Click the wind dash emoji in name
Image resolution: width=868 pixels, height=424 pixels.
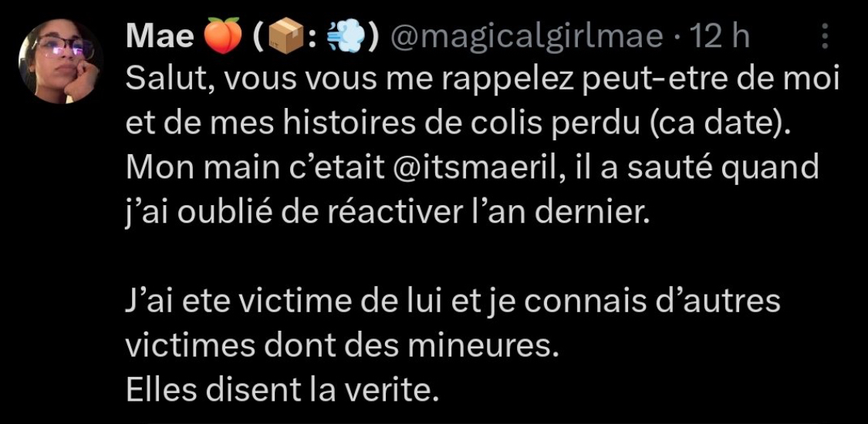pos(346,37)
